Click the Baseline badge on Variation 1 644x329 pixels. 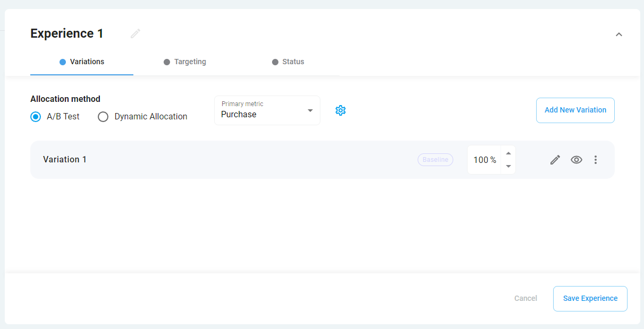[x=435, y=160]
